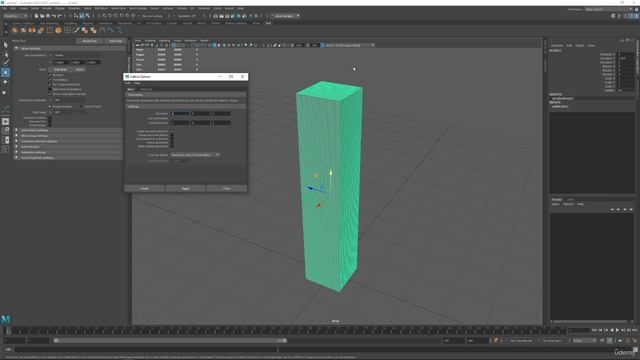Render current frame clapper icon

pyautogui.click(x=222, y=16)
